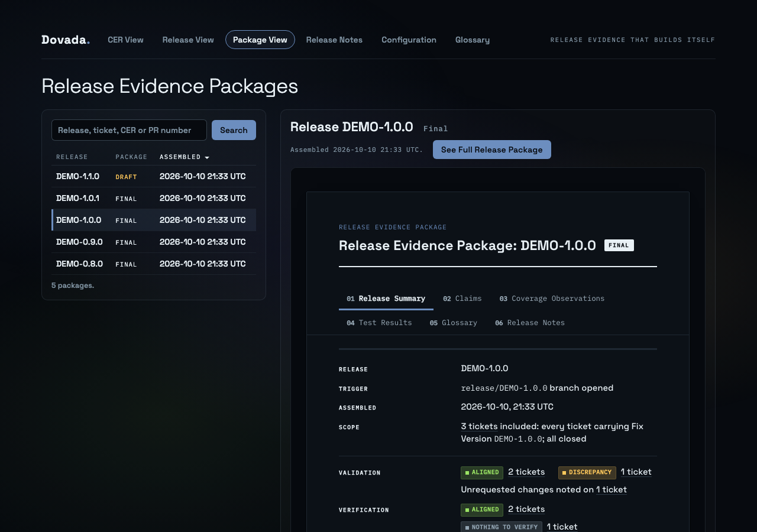Open the 06 Release Notes tab

530,323
